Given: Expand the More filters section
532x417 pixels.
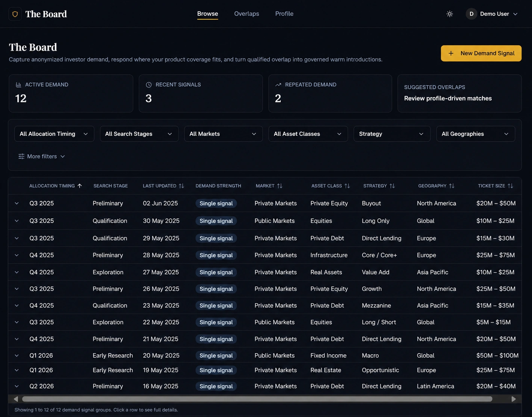Looking at the screenshot, I should pyautogui.click(x=42, y=156).
